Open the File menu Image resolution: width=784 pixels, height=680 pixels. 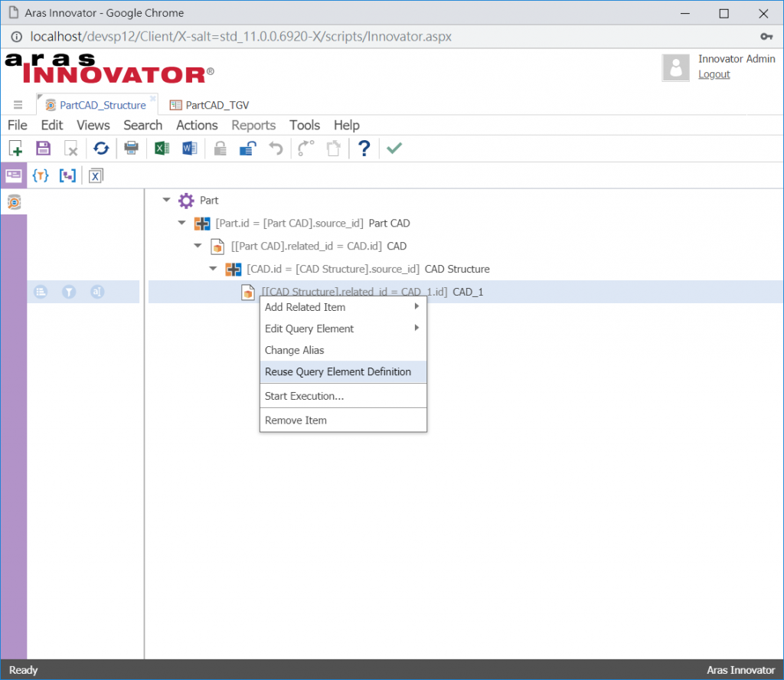coord(18,125)
